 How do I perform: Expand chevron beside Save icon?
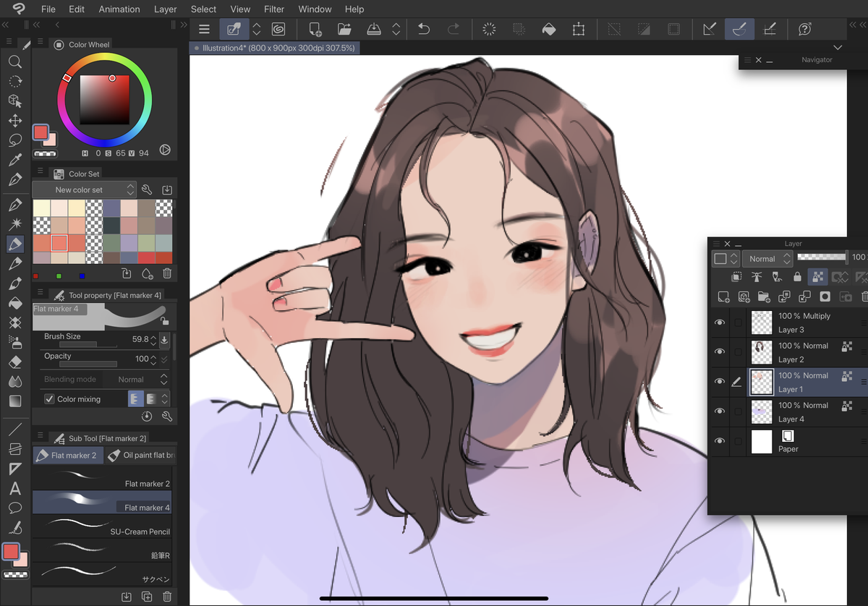396,30
